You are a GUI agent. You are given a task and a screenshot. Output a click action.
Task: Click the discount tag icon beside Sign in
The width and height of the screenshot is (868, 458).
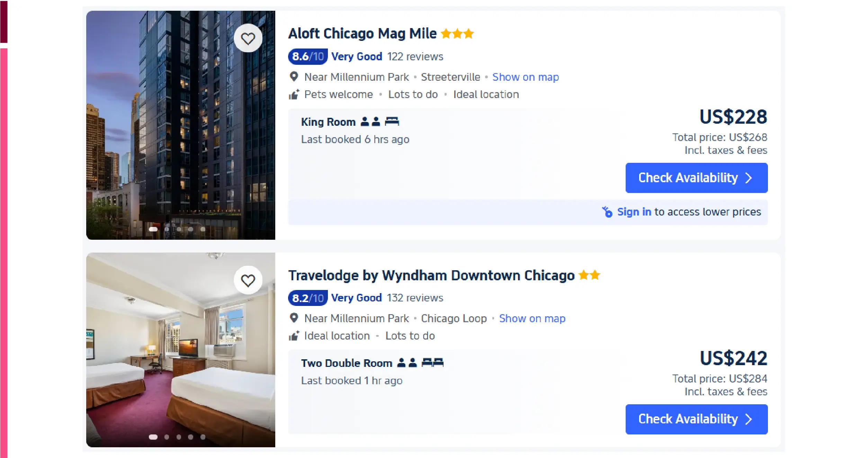coord(607,212)
